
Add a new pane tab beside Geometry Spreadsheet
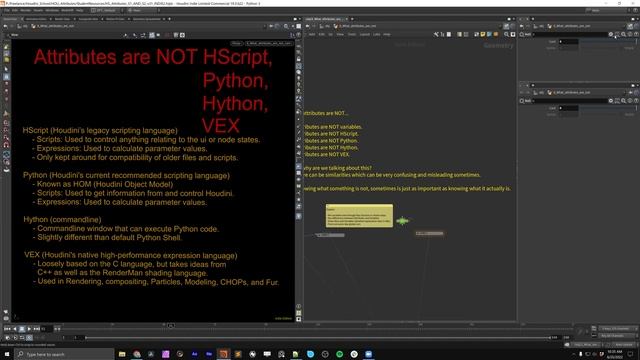[169, 19]
